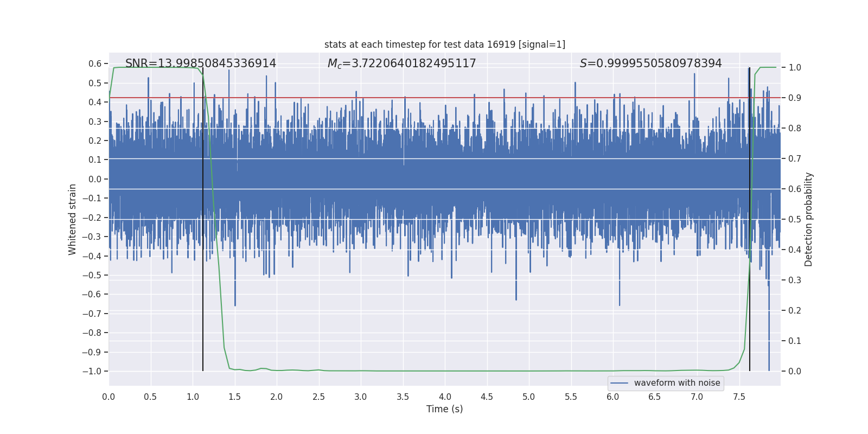Click the blue line sample in legend

(620, 383)
